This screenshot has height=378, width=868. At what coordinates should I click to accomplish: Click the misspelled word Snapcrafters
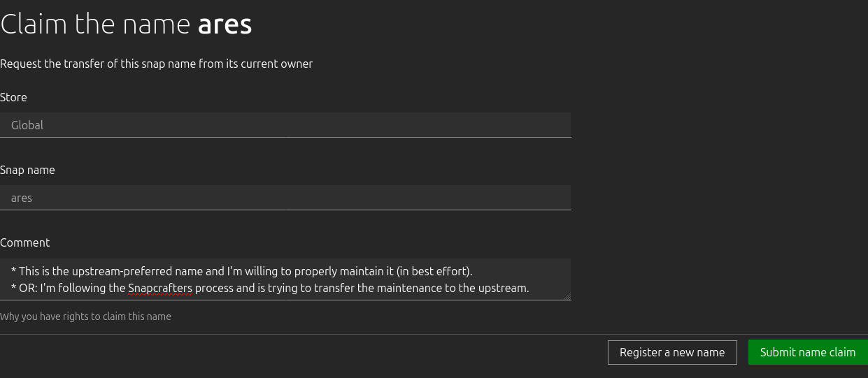pyautogui.click(x=159, y=288)
